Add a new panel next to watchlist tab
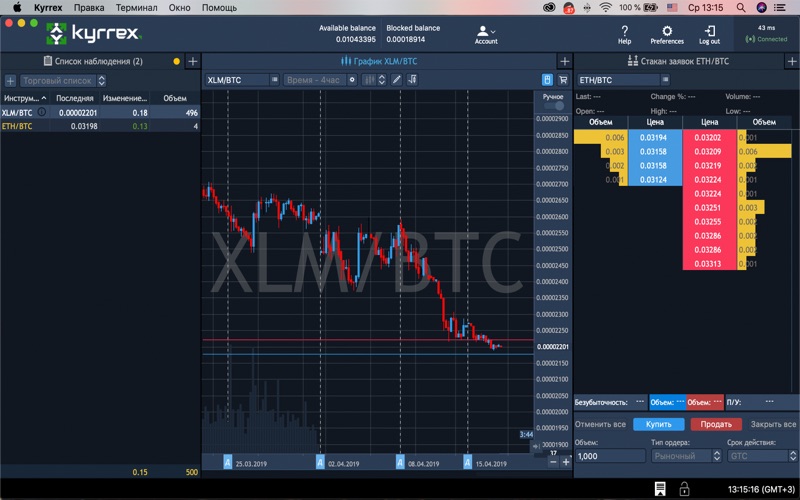 tap(193, 61)
